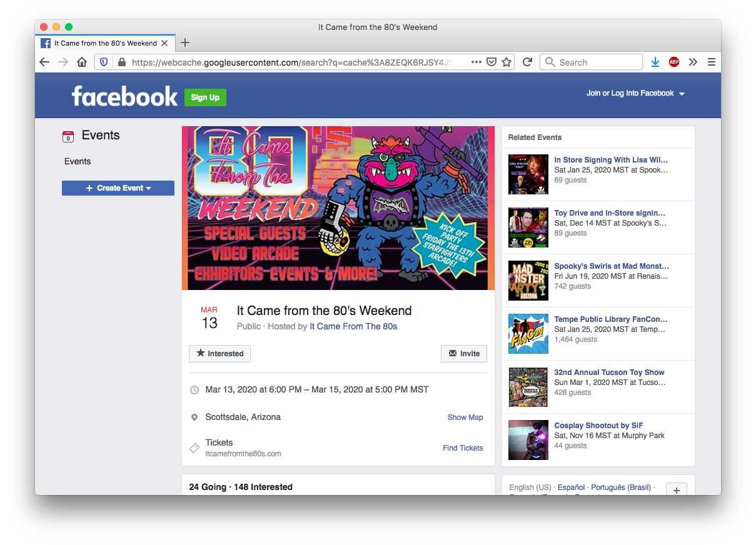Click the 'Related Events' heading
This screenshot has width=756, height=545.
535,137
